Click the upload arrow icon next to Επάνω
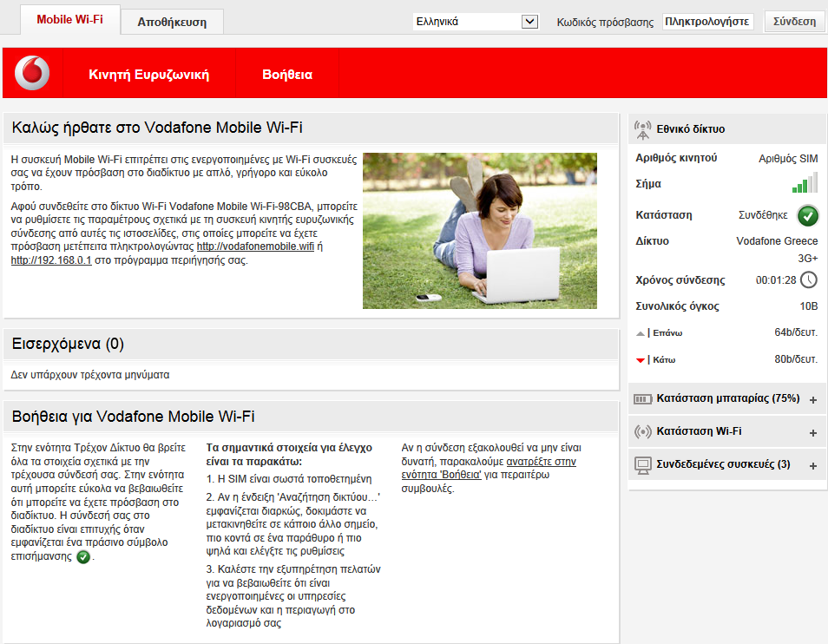The width and height of the screenshot is (828, 644). [x=640, y=333]
